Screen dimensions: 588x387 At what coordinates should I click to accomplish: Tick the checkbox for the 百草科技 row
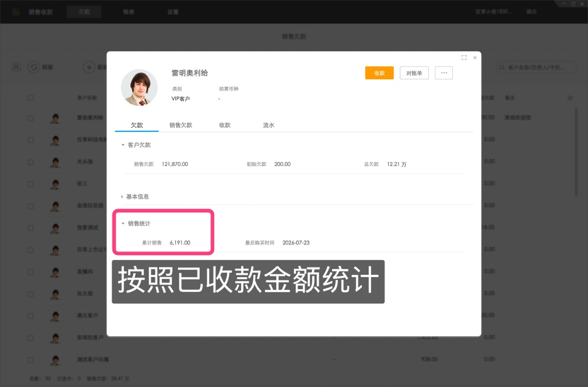pyautogui.click(x=31, y=140)
